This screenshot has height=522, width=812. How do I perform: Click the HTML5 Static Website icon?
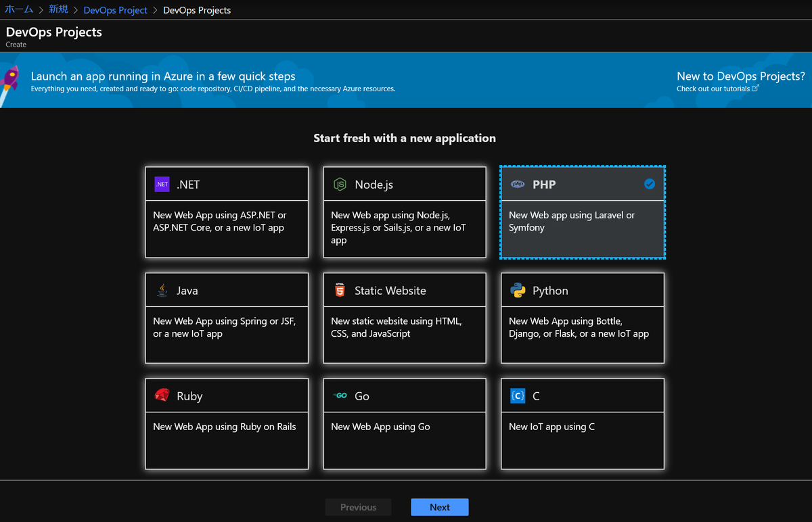[340, 290]
